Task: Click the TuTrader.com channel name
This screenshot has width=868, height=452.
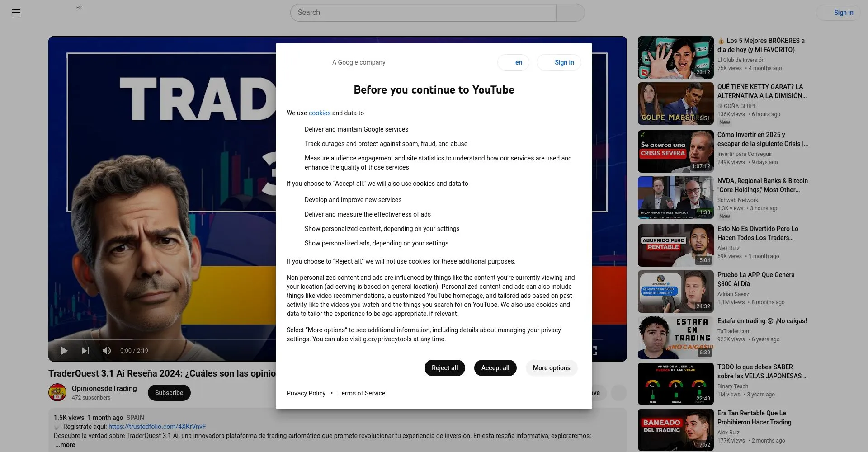Action: click(734, 331)
